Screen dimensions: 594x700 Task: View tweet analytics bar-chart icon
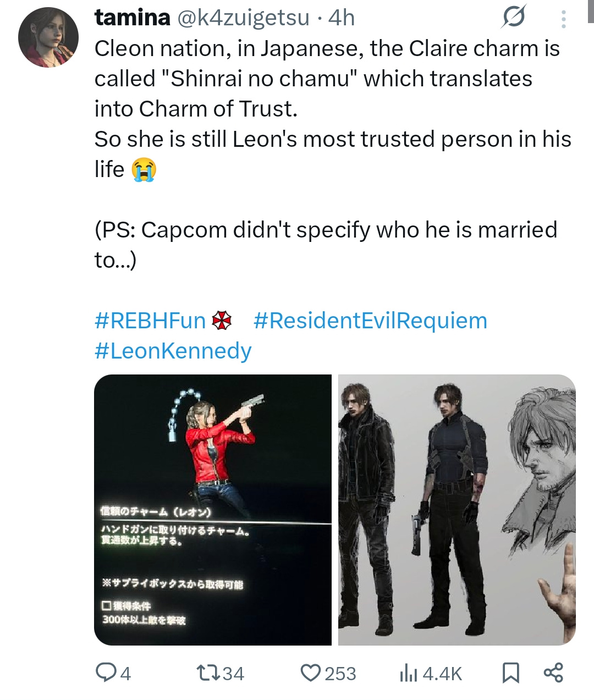(x=409, y=673)
